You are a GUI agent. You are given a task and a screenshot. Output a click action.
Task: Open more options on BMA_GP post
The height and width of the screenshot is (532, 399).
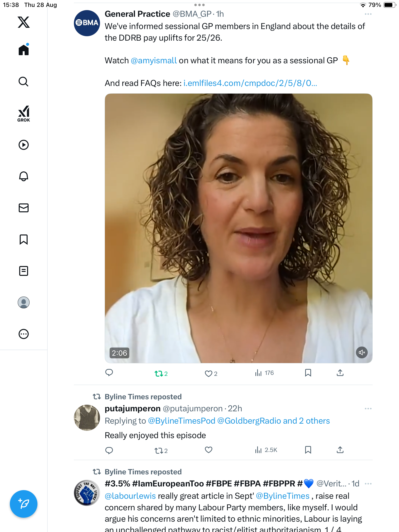click(x=368, y=14)
